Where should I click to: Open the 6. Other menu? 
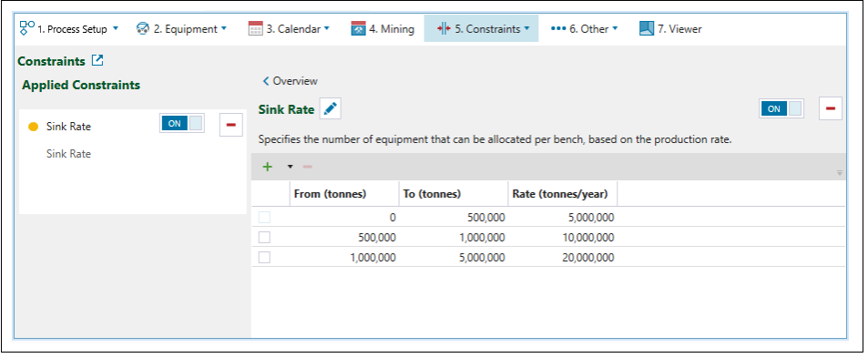[584, 29]
